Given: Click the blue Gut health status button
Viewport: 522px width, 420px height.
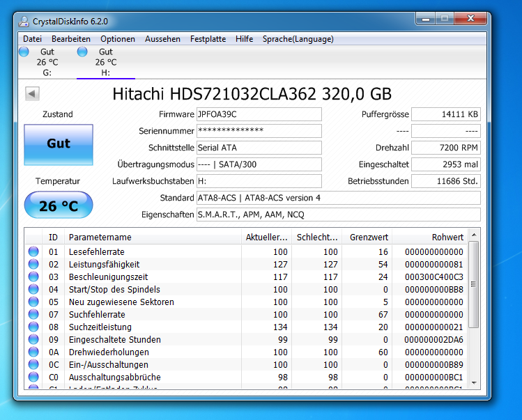Looking at the screenshot, I should (x=59, y=145).
